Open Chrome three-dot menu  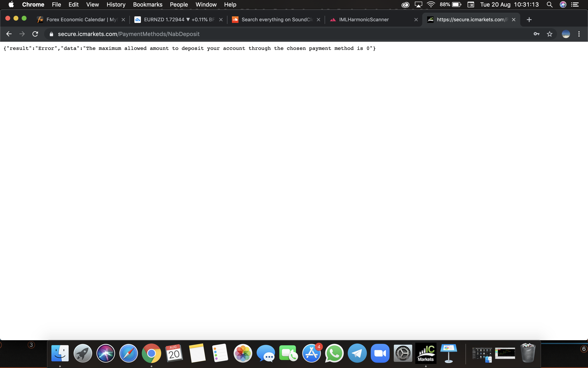click(x=579, y=34)
